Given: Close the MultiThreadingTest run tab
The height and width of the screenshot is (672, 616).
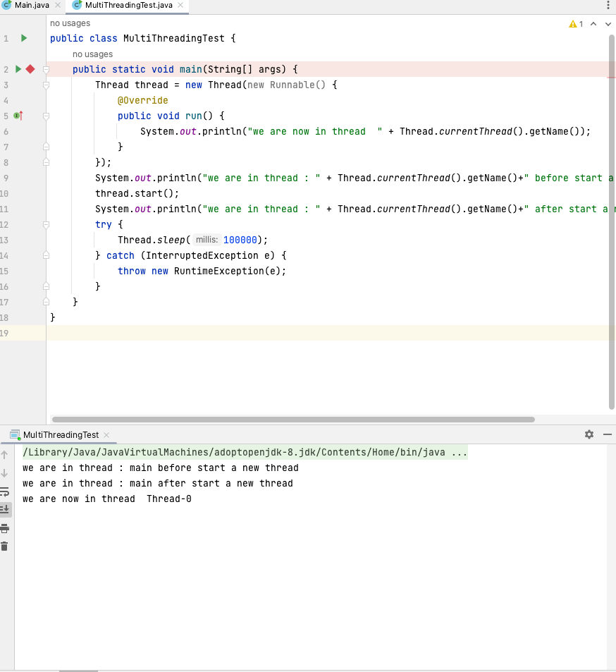Looking at the screenshot, I should 106,434.
